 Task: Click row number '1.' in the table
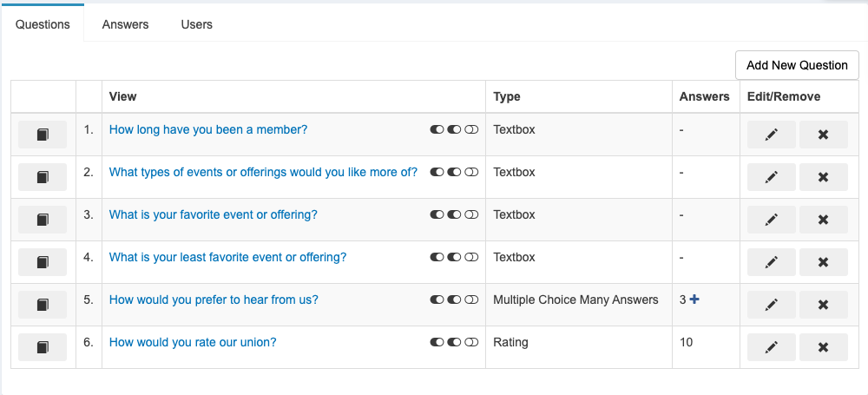[x=89, y=129]
